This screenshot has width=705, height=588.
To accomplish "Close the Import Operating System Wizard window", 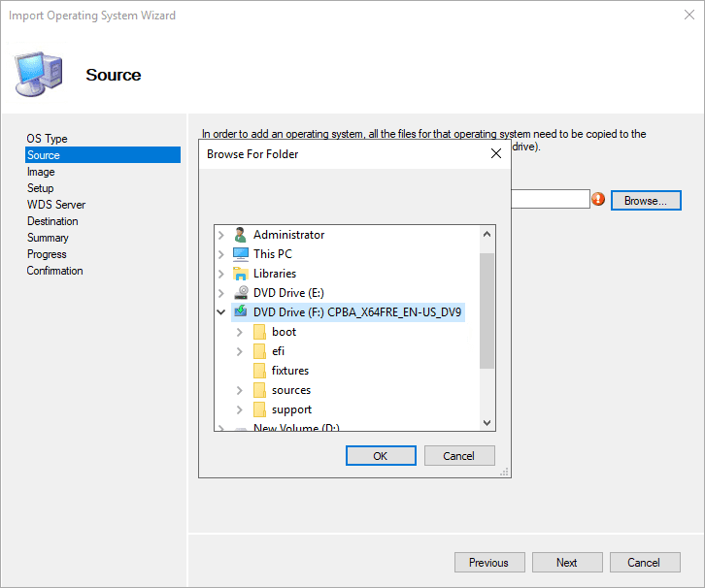I will (x=689, y=15).
